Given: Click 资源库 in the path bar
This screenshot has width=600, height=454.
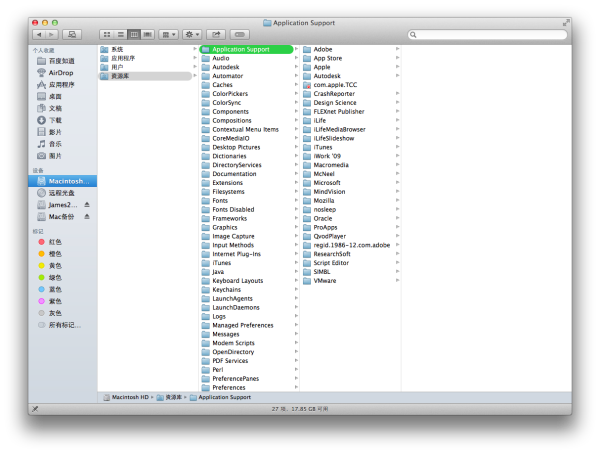Looking at the screenshot, I should coord(173,397).
